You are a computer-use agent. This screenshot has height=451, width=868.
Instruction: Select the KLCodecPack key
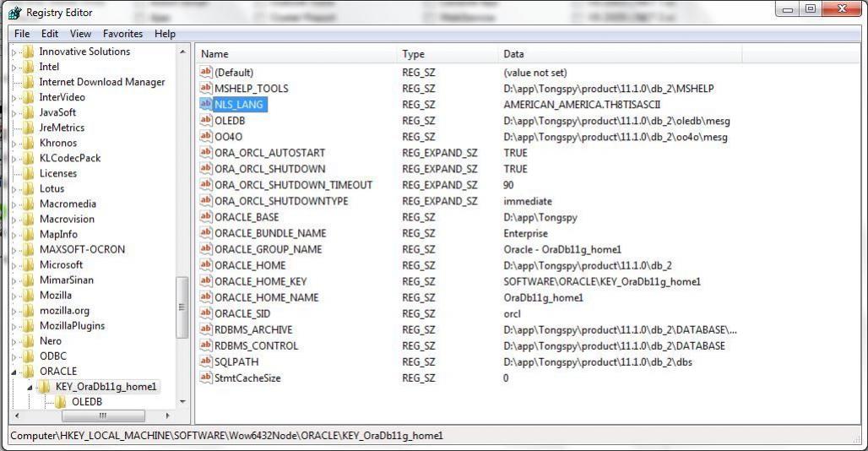[x=70, y=158]
